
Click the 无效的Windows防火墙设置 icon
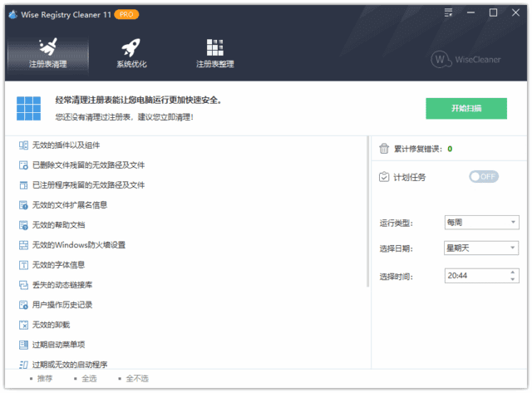click(x=23, y=245)
